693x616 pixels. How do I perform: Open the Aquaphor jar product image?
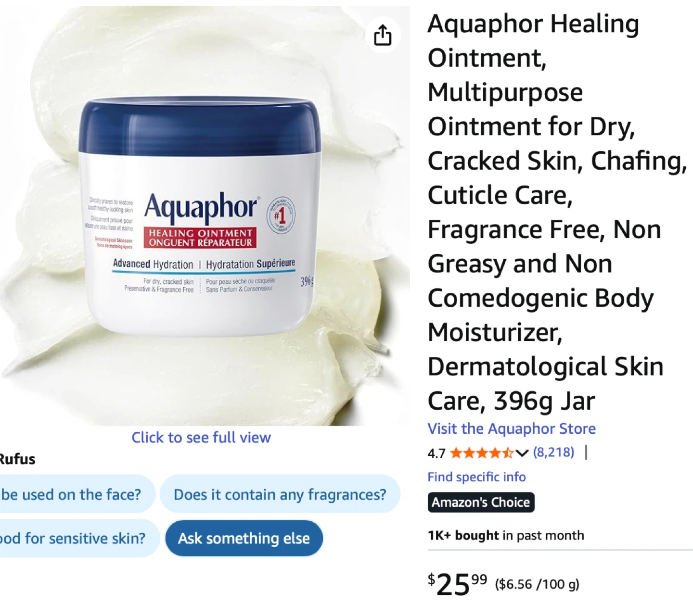[x=200, y=216]
